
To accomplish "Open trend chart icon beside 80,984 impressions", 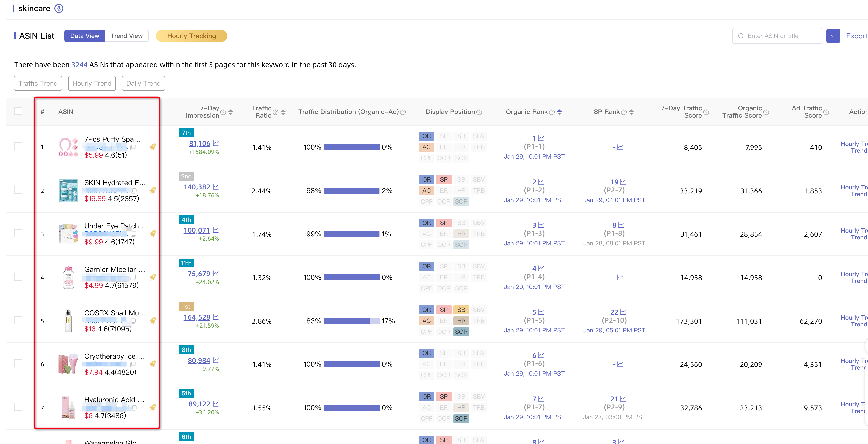I will pyautogui.click(x=216, y=360).
